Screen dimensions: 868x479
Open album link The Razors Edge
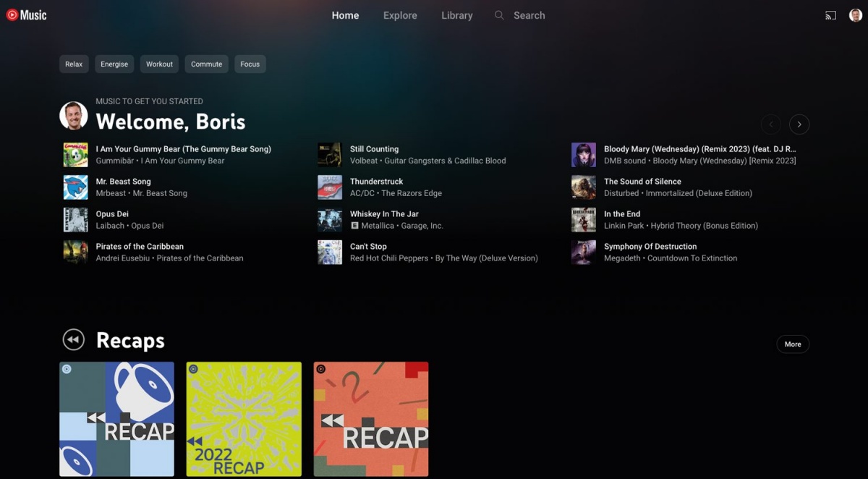[x=412, y=193]
